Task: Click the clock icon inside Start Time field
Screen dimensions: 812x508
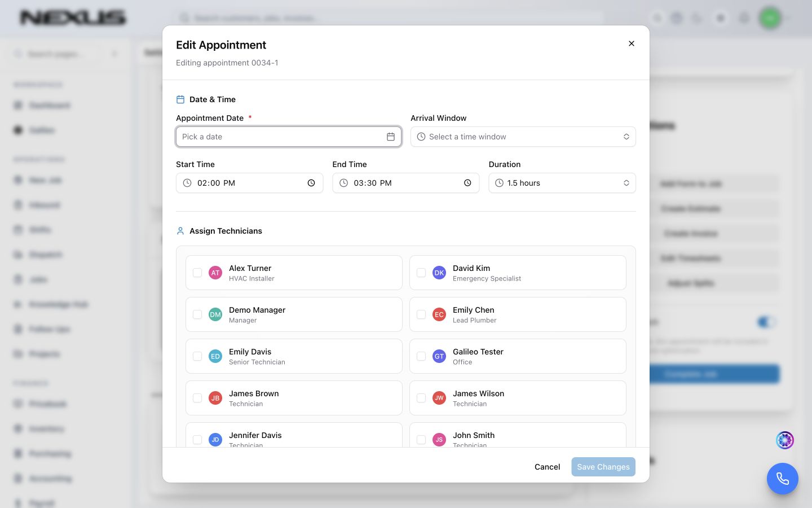Action: coord(187,183)
